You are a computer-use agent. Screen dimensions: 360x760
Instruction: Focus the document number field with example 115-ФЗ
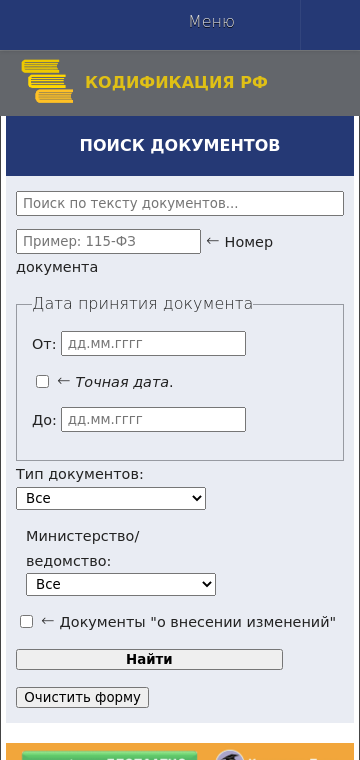[109, 241]
